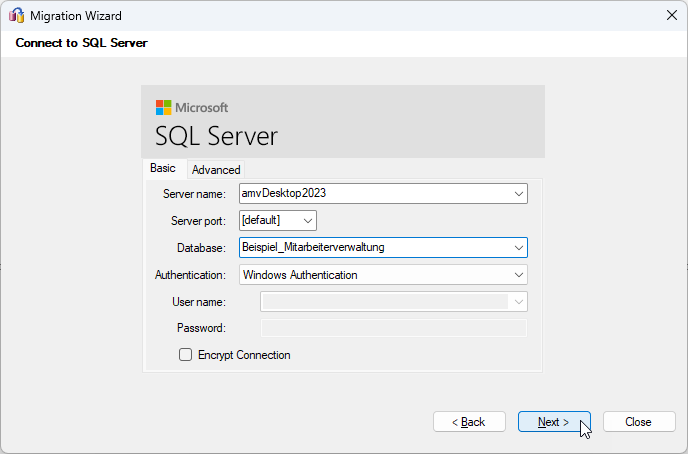Image resolution: width=688 pixels, height=454 pixels.
Task: Open the Server port dropdown
Action: tap(308, 220)
